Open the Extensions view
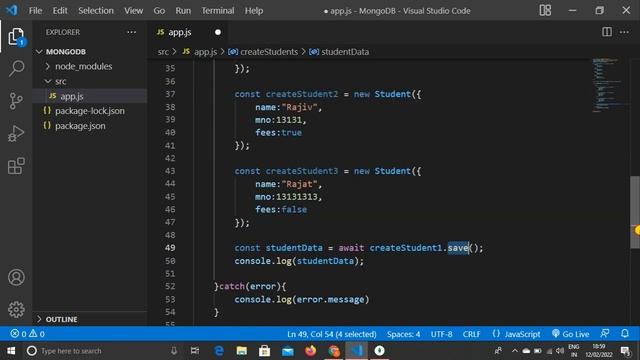The width and height of the screenshot is (640, 360). pyautogui.click(x=16, y=166)
